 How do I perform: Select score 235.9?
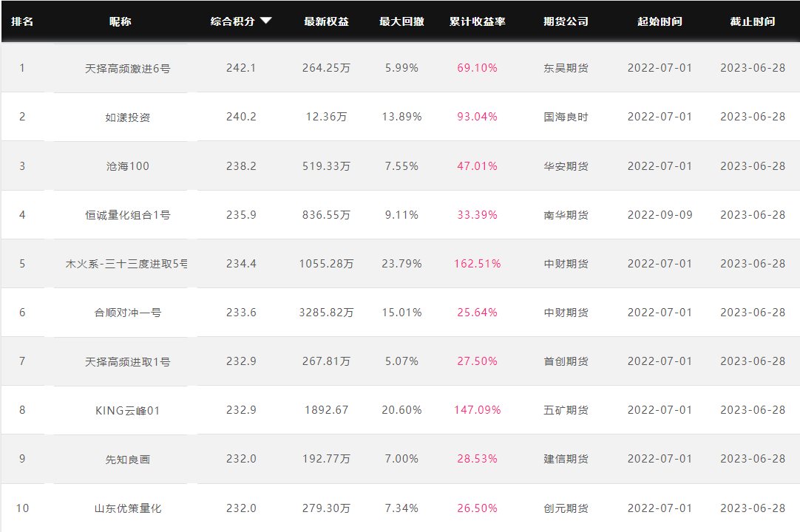pos(241,215)
